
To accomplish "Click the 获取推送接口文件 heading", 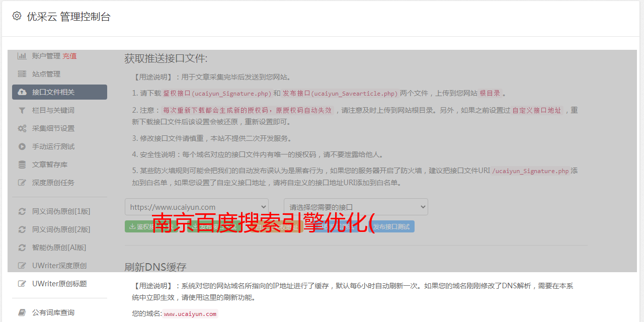I will coord(166,58).
